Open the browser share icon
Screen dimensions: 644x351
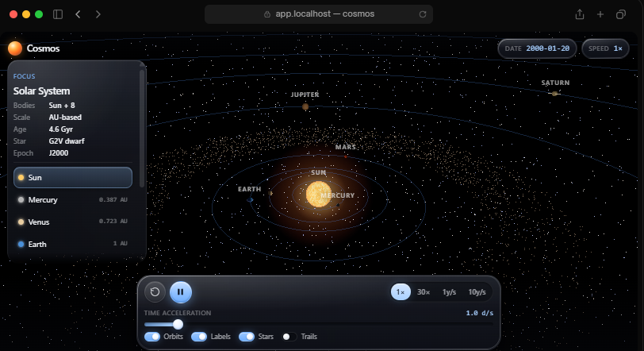(x=580, y=14)
